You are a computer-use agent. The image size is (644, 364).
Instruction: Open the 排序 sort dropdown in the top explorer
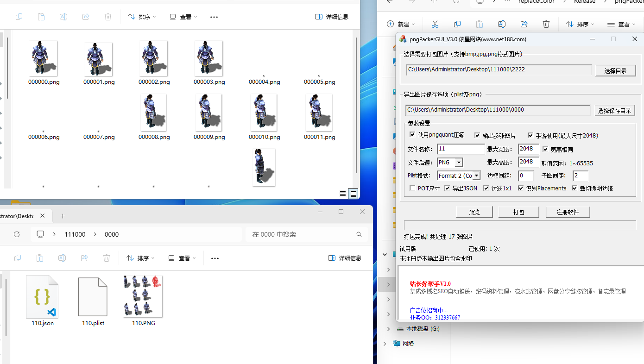[141, 17]
